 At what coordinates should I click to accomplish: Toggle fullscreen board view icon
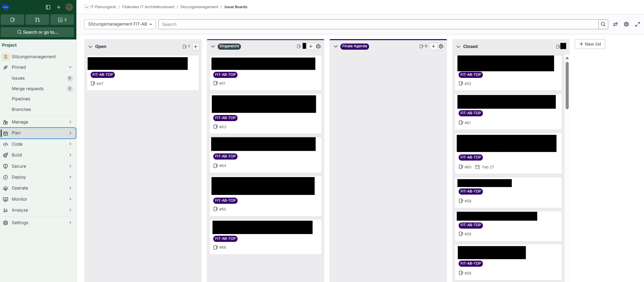(638, 24)
